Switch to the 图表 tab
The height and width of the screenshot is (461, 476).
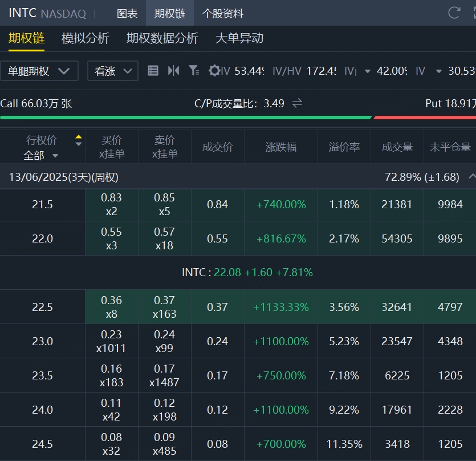click(x=127, y=13)
